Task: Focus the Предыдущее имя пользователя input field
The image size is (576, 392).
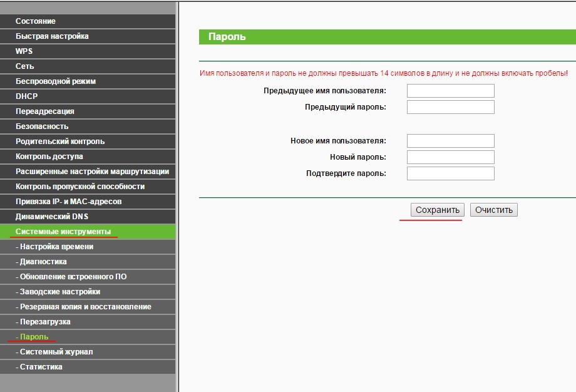Action: pos(450,91)
